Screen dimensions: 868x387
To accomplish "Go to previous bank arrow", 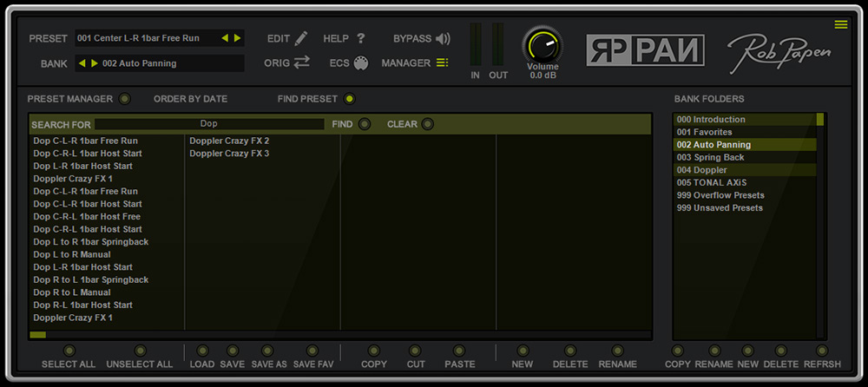I will pyautogui.click(x=82, y=63).
